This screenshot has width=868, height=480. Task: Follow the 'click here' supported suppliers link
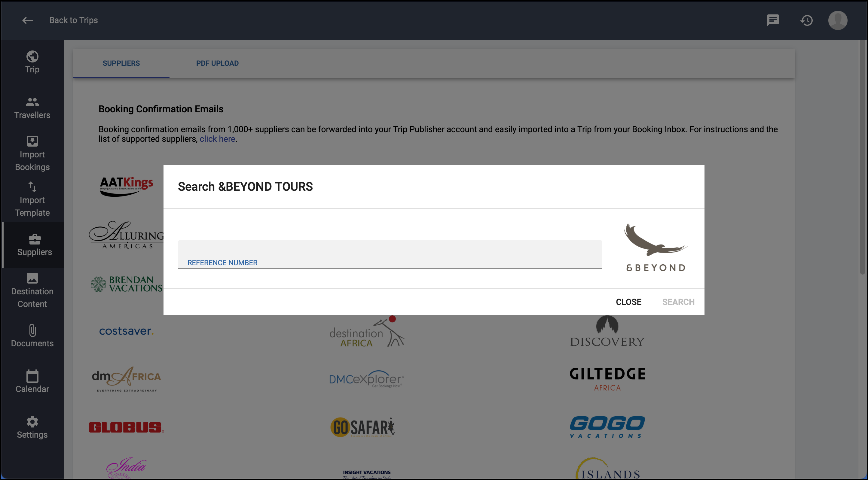click(217, 139)
